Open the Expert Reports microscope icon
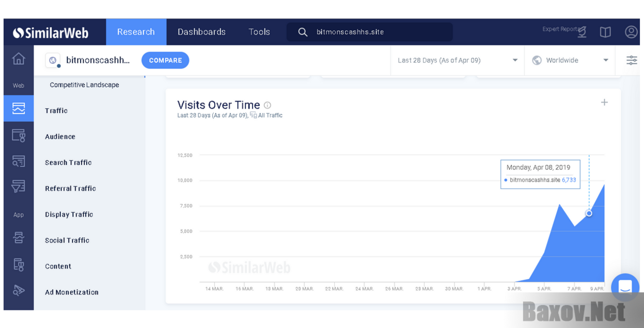644x328 pixels. tap(582, 32)
